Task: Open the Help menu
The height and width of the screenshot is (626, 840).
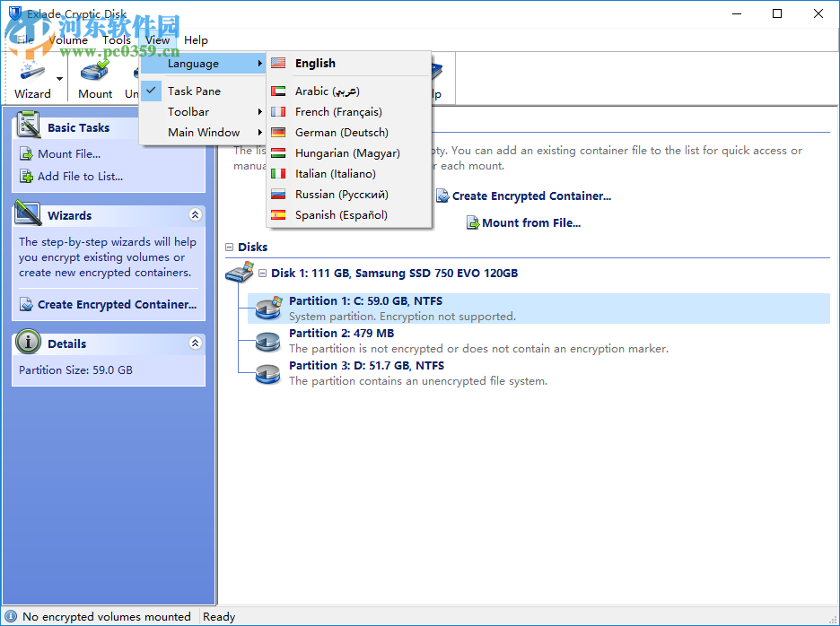Action: click(196, 40)
